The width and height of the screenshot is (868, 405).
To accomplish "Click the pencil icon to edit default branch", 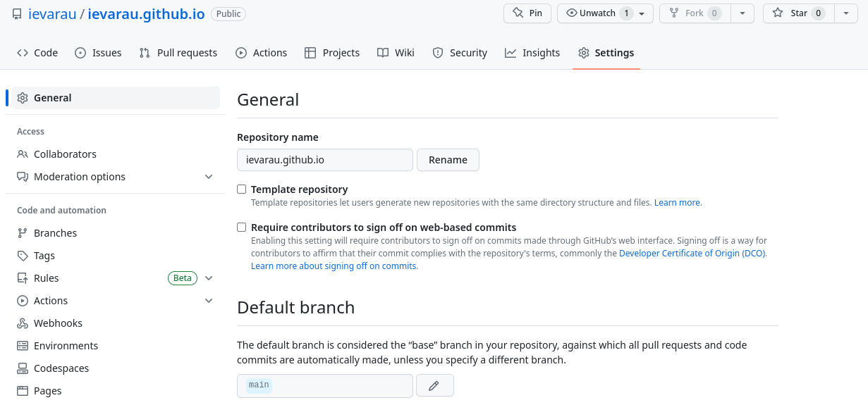I will [x=434, y=385].
